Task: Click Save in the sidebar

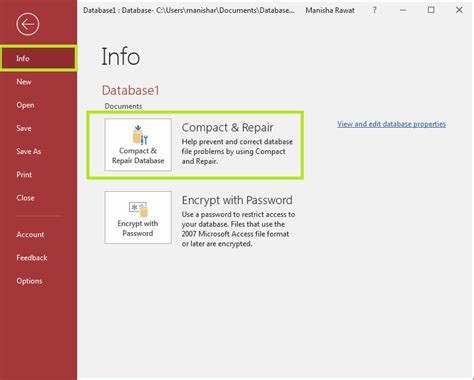Action: point(24,128)
